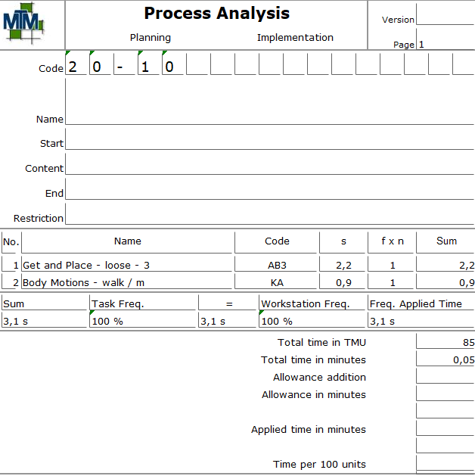Click the AB3 code cell
This screenshot has height=476, width=475.
(x=276, y=266)
